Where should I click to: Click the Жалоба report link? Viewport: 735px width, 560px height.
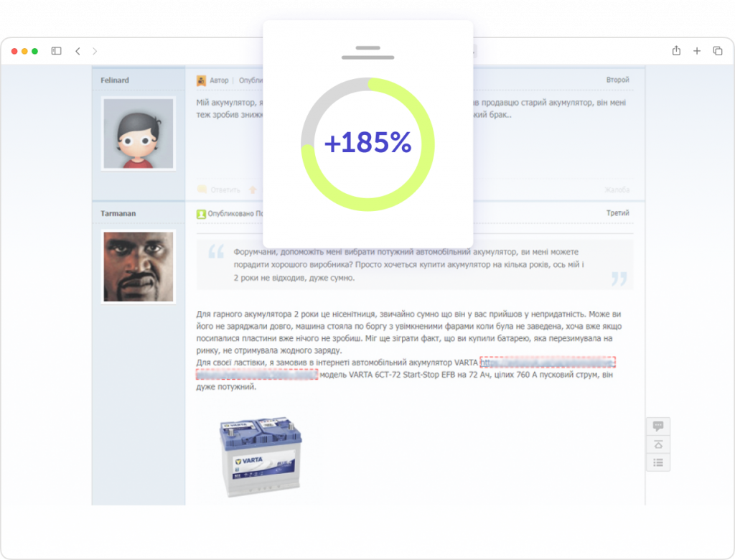617,190
